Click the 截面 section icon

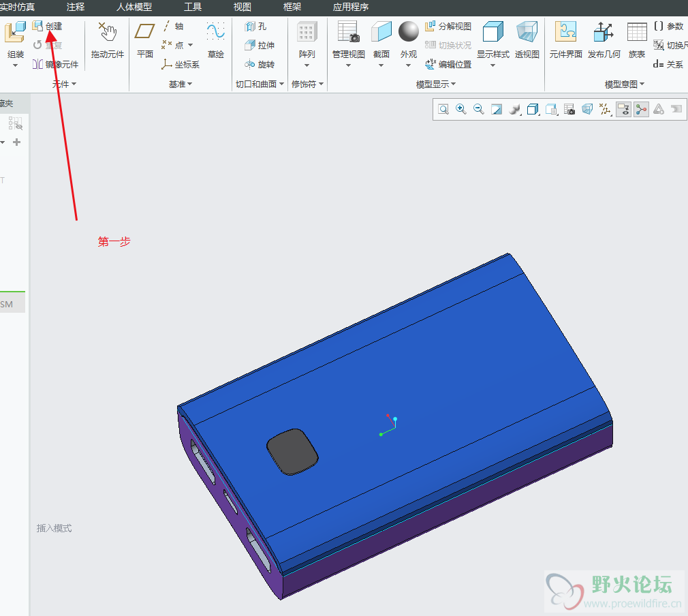[381, 31]
